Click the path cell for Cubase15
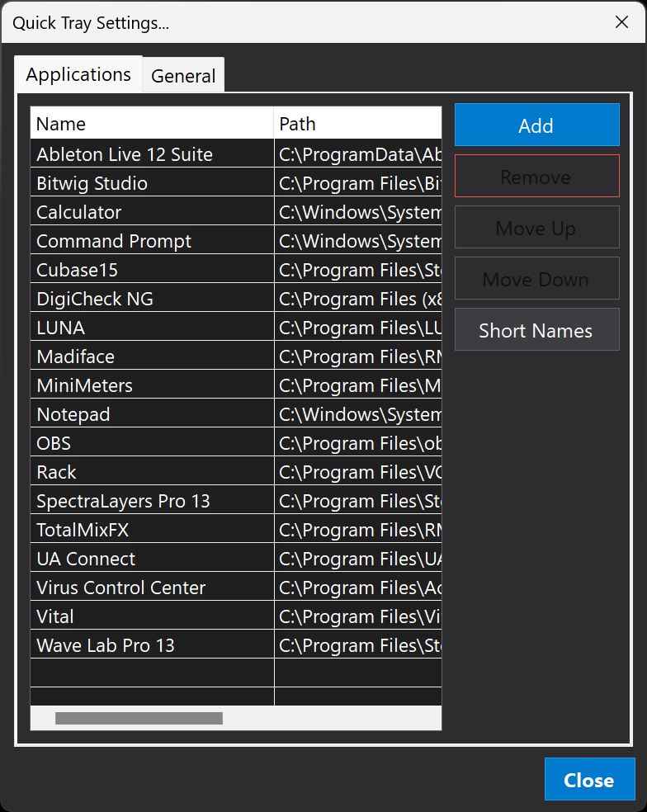Viewport: 647px width, 812px height. 358,270
